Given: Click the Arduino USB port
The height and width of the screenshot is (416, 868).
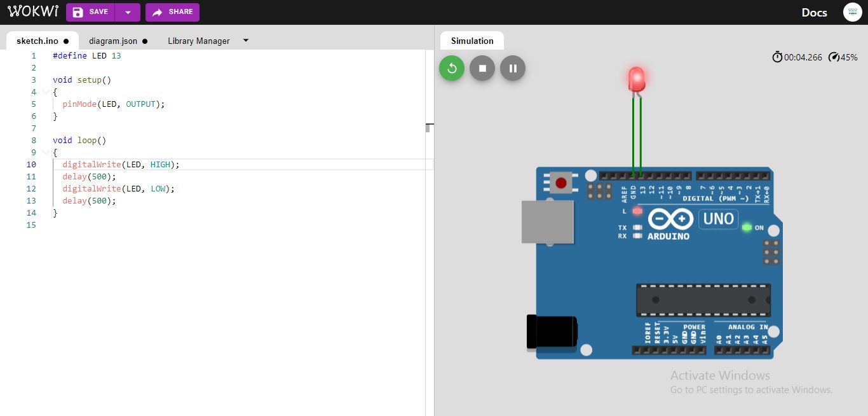Looking at the screenshot, I should pos(548,221).
